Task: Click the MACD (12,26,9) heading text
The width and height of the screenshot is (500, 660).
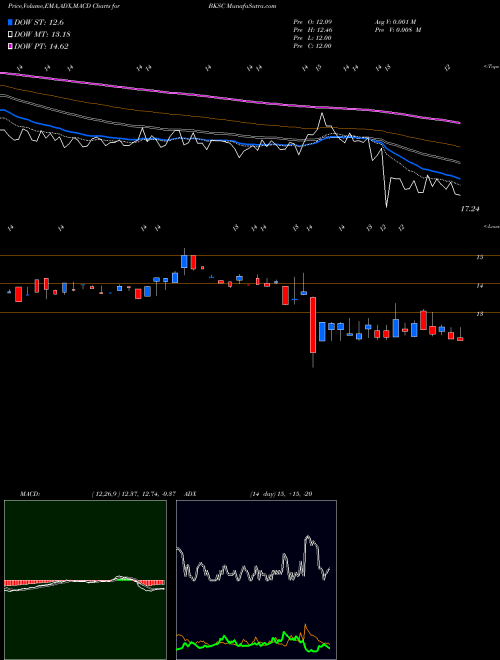Action: [x=100, y=494]
